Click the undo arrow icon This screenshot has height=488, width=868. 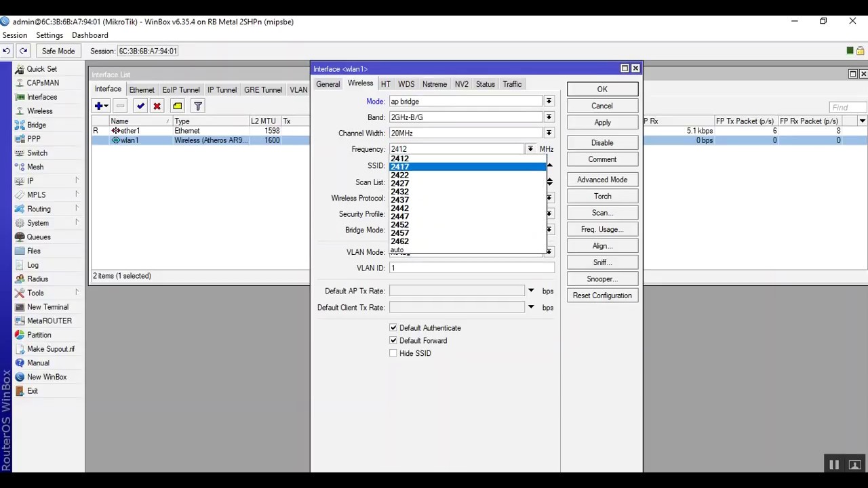pos(6,51)
